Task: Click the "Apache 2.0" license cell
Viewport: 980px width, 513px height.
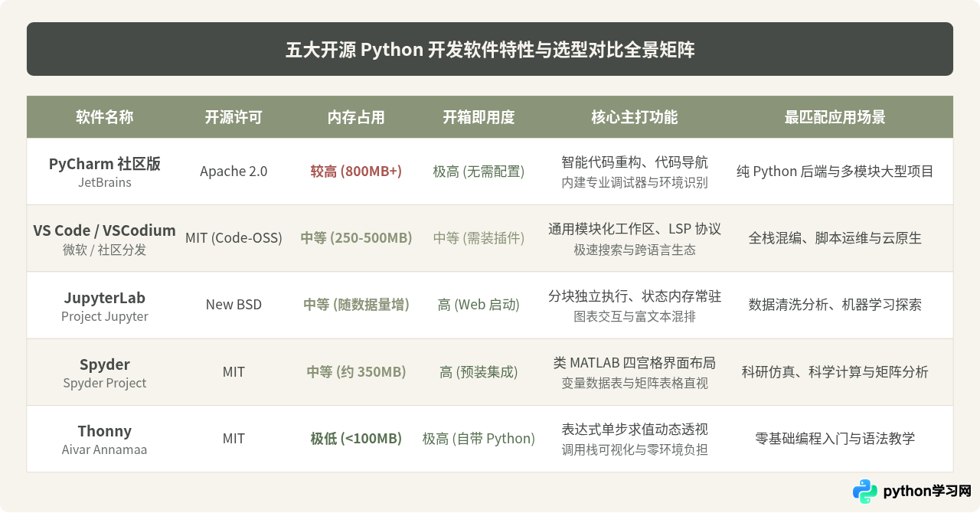Action: [234, 172]
